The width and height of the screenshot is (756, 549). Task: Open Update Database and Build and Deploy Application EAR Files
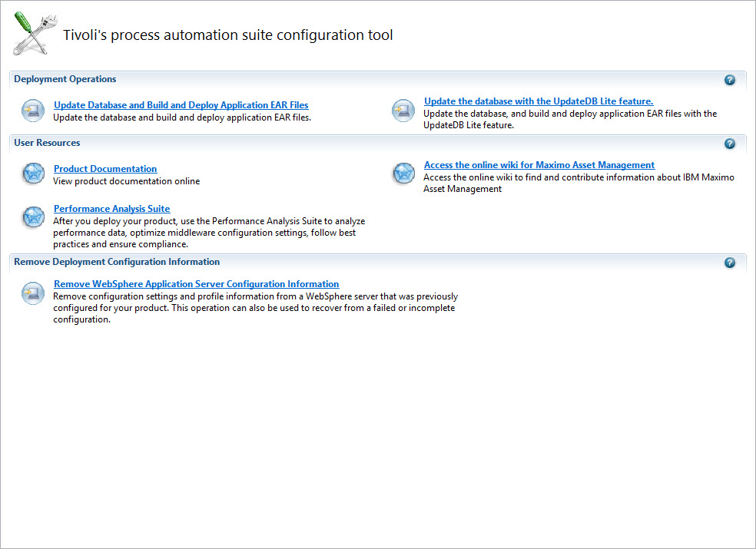pos(181,105)
